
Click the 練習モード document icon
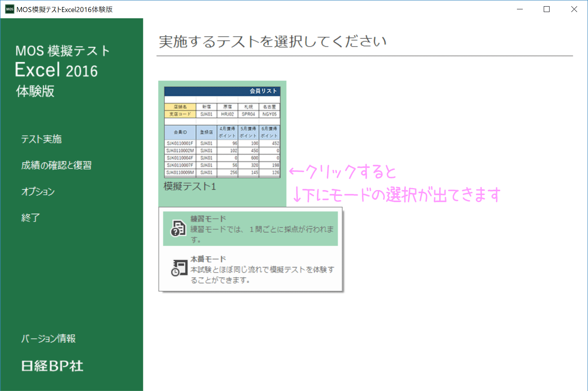(x=179, y=228)
